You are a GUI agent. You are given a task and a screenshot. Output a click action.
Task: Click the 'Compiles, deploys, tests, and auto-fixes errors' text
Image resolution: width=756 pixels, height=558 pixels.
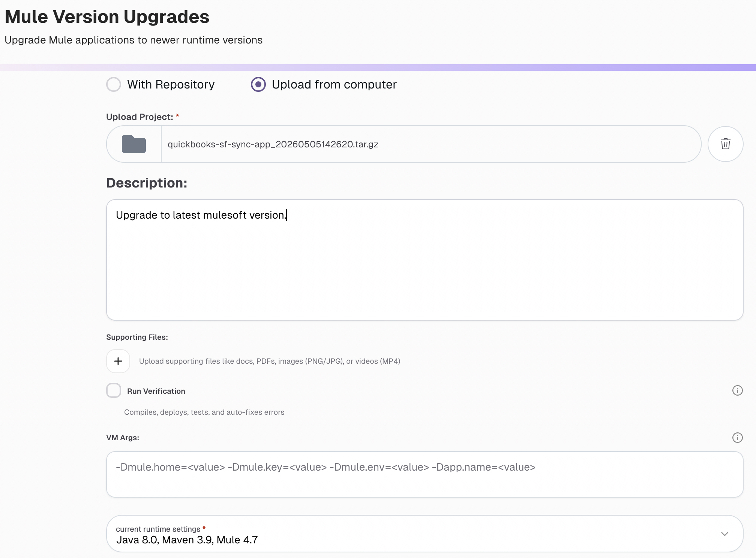[x=204, y=412]
